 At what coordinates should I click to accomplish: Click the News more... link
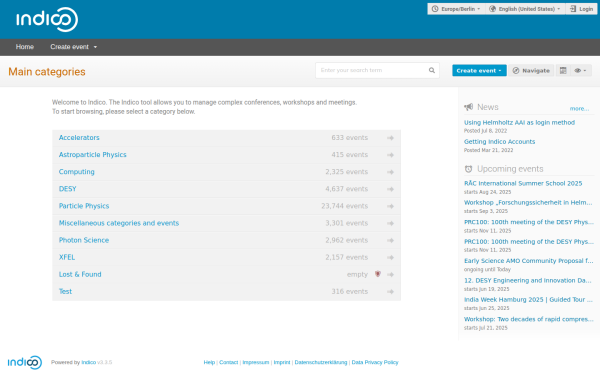(x=579, y=109)
